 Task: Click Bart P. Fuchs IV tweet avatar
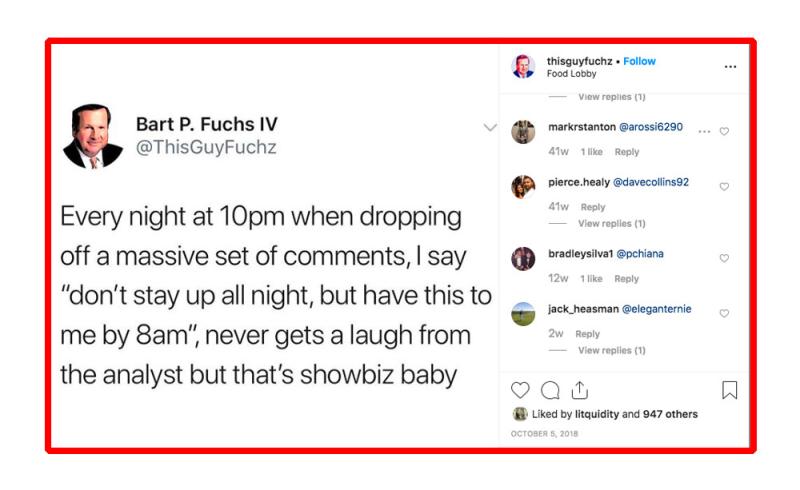click(x=93, y=136)
